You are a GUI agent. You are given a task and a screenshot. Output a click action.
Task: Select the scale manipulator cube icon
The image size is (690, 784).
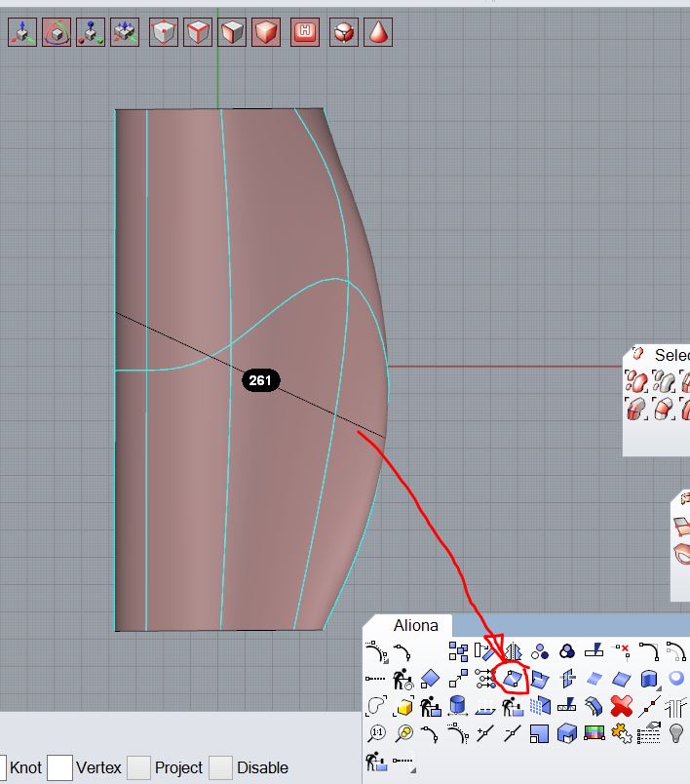[x=91, y=32]
